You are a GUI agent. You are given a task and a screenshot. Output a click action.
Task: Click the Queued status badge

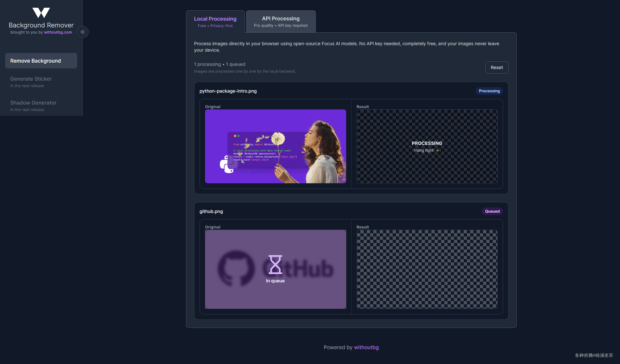[x=492, y=211]
